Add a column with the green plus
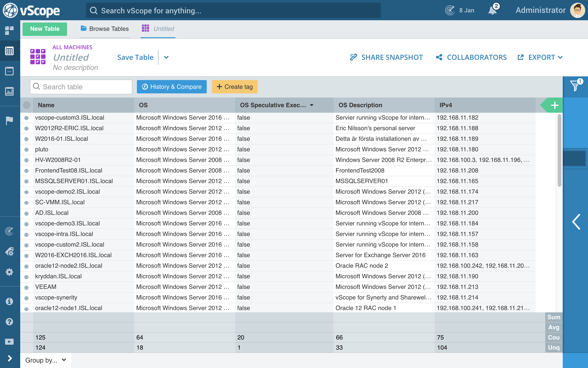588x368 pixels. point(555,105)
